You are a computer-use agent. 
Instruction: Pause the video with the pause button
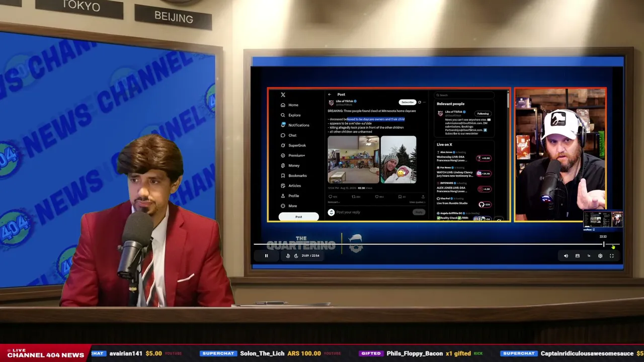266,256
